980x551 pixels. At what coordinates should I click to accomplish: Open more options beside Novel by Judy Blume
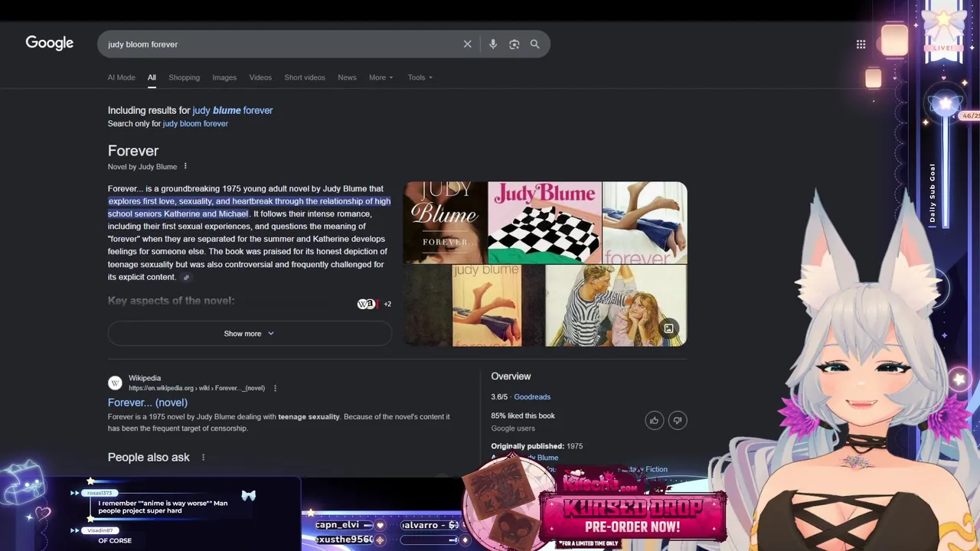point(185,166)
